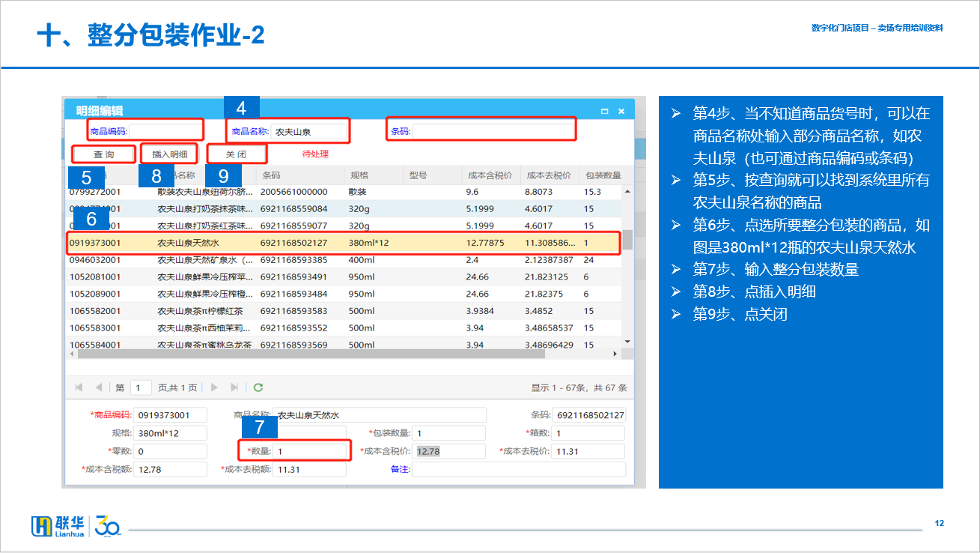Click the vertical scrollbar thumb
The height and width of the screenshot is (553, 980).
[628, 239]
